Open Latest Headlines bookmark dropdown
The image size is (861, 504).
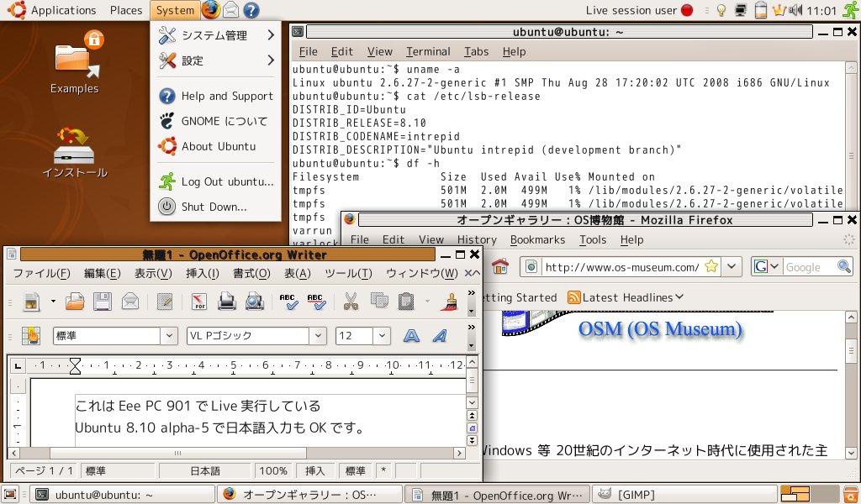[x=626, y=297]
